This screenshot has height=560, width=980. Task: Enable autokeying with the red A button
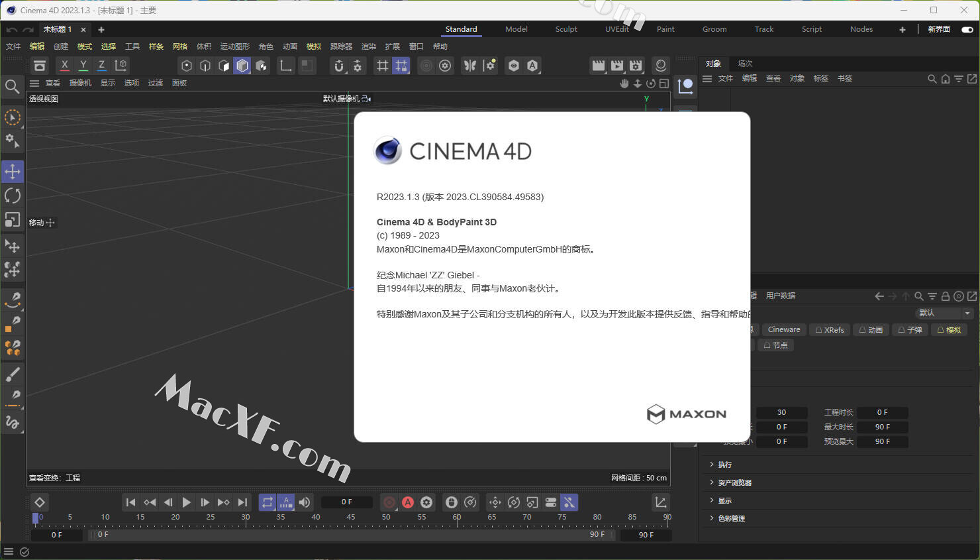tap(408, 502)
